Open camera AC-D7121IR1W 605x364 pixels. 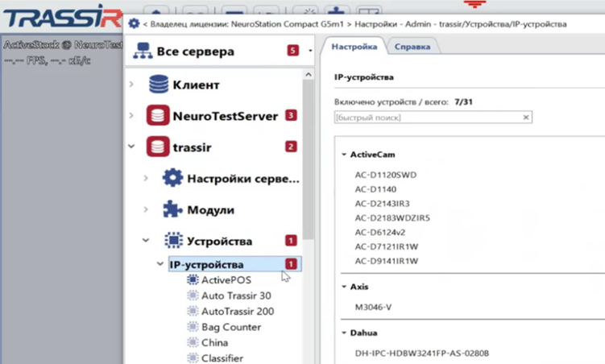click(x=386, y=246)
